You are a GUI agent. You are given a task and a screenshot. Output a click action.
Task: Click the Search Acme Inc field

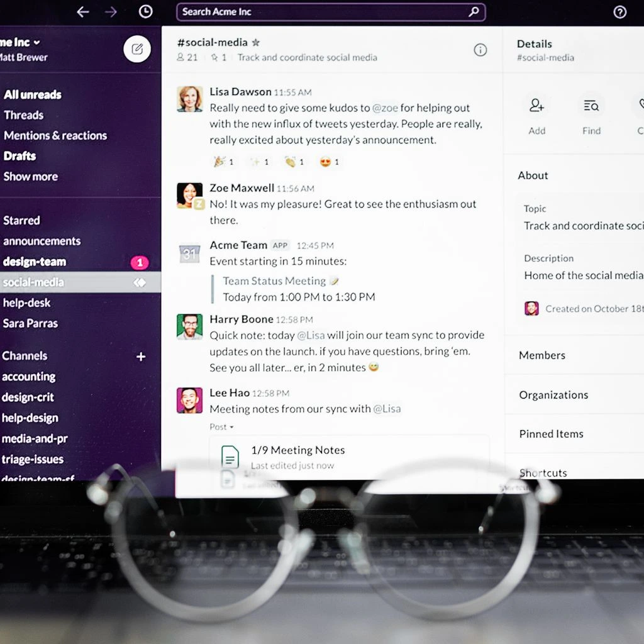click(331, 12)
